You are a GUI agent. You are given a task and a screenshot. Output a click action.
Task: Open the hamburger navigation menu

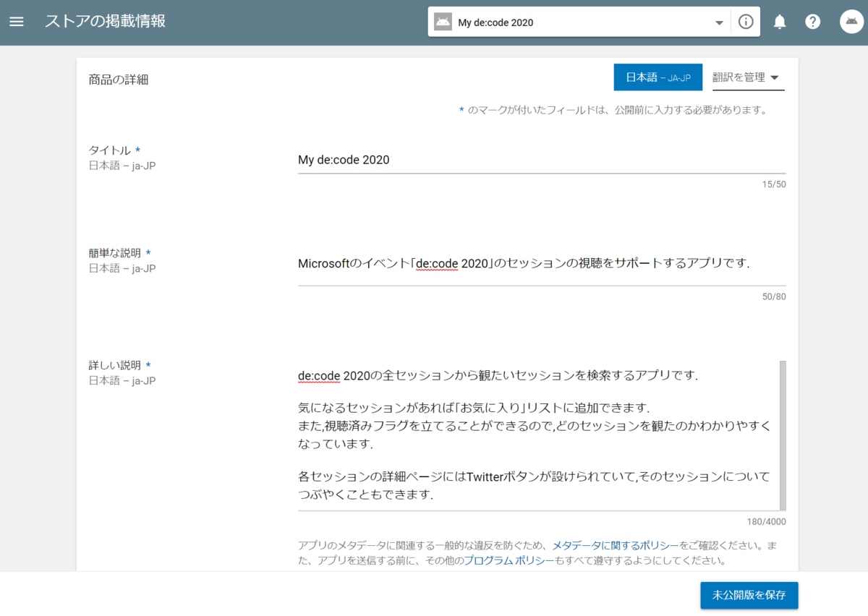[x=17, y=22]
